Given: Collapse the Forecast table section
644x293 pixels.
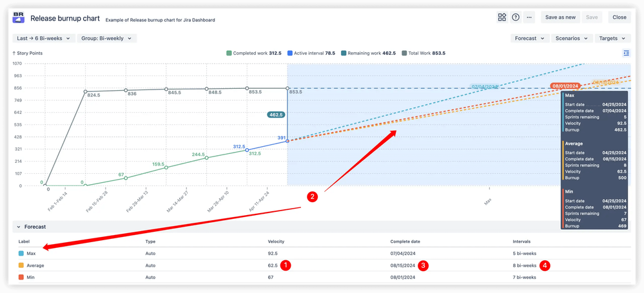Looking at the screenshot, I should pos(19,227).
